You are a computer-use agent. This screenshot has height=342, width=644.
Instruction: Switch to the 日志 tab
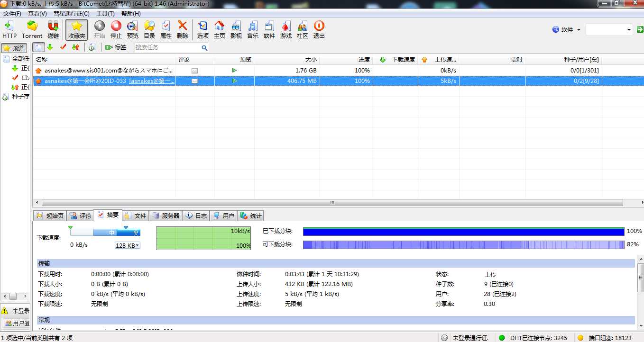[196, 216]
